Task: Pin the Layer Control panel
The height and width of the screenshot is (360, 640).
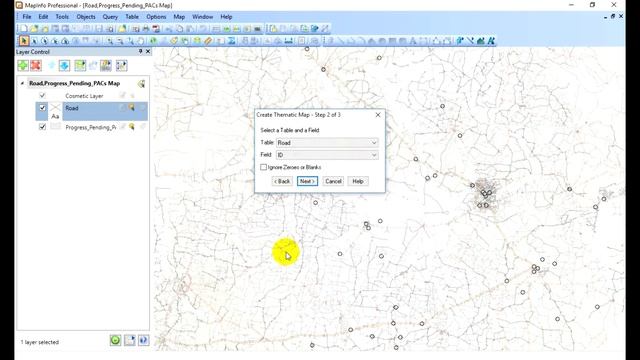Action: click(140, 51)
